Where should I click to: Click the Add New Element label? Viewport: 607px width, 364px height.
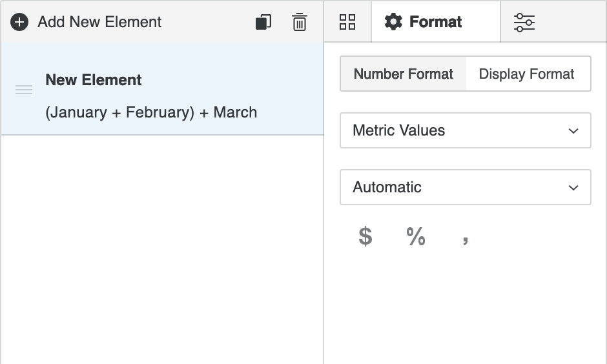click(x=99, y=22)
